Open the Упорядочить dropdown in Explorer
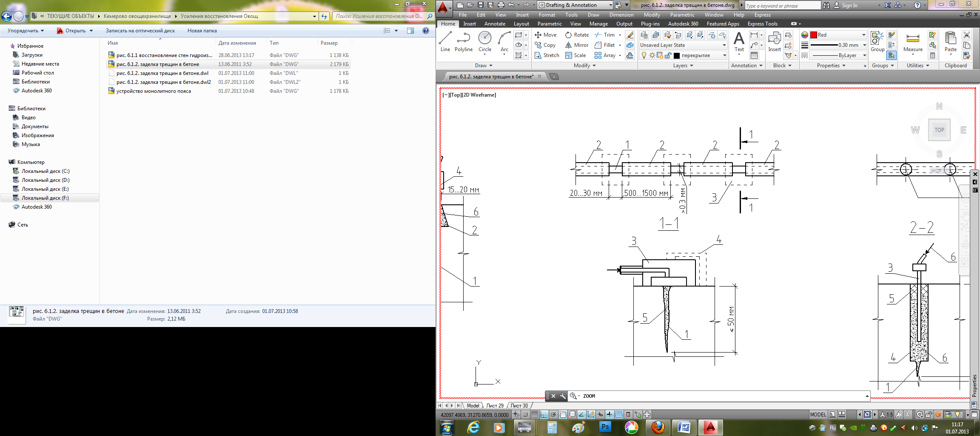 click(x=26, y=31)
